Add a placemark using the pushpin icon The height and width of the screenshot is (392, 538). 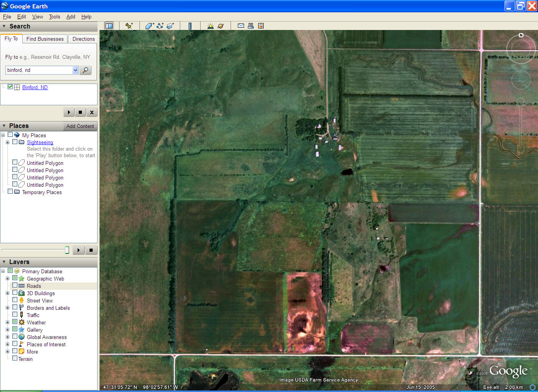click(129, 26)
